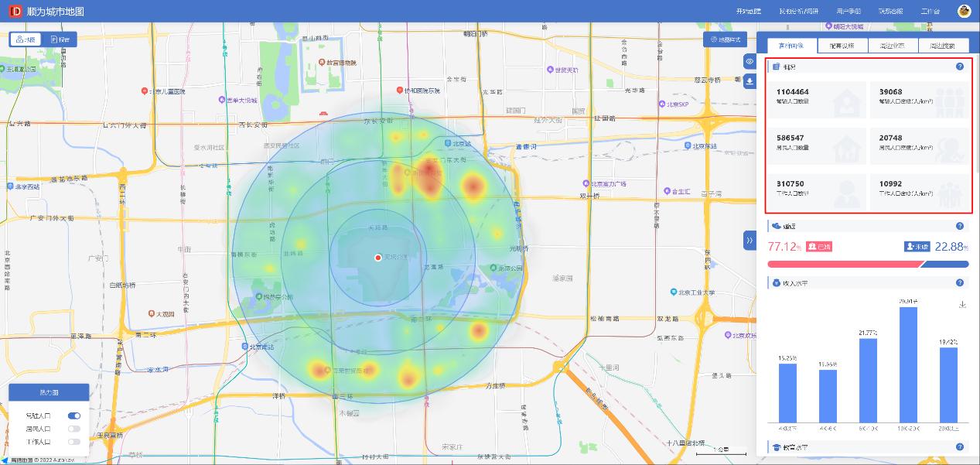Switch to the fourth right panel tab

[944, 46]
